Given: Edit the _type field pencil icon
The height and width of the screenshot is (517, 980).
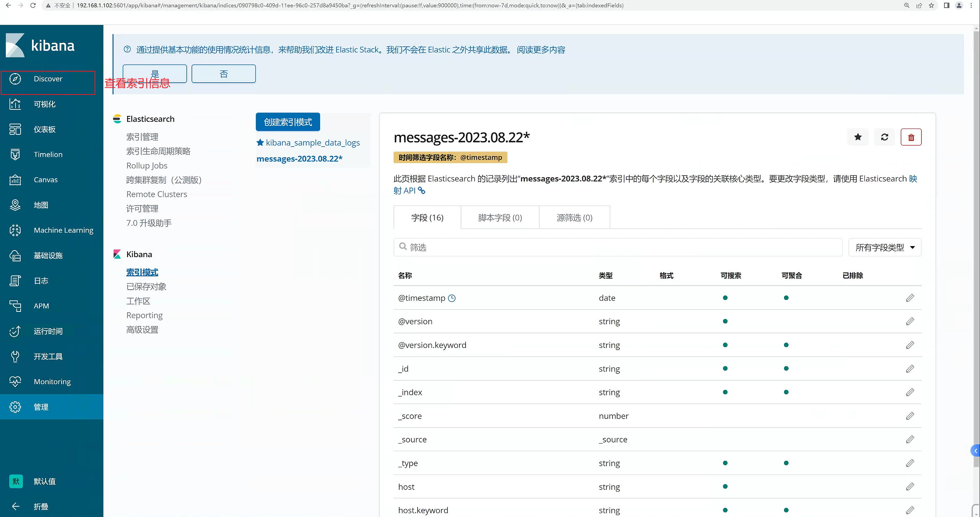Looking at the screenshot, I should [910, 463].
